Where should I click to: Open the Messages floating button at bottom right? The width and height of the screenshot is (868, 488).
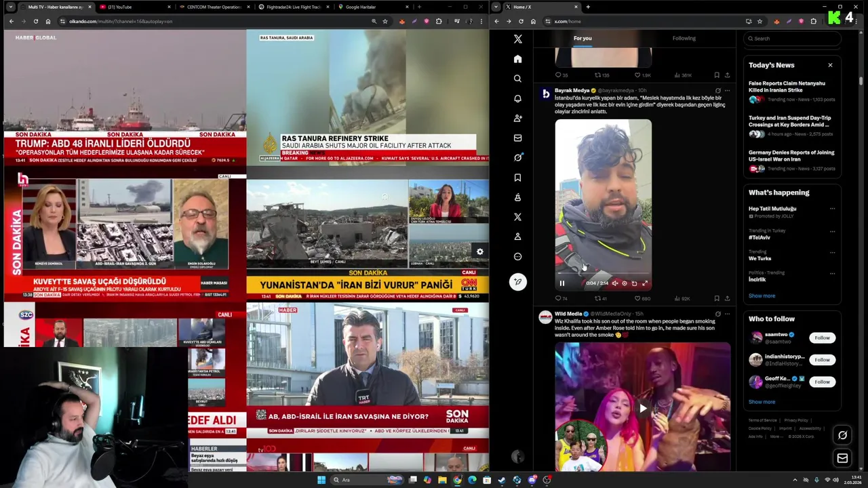[x=842, y=458]
